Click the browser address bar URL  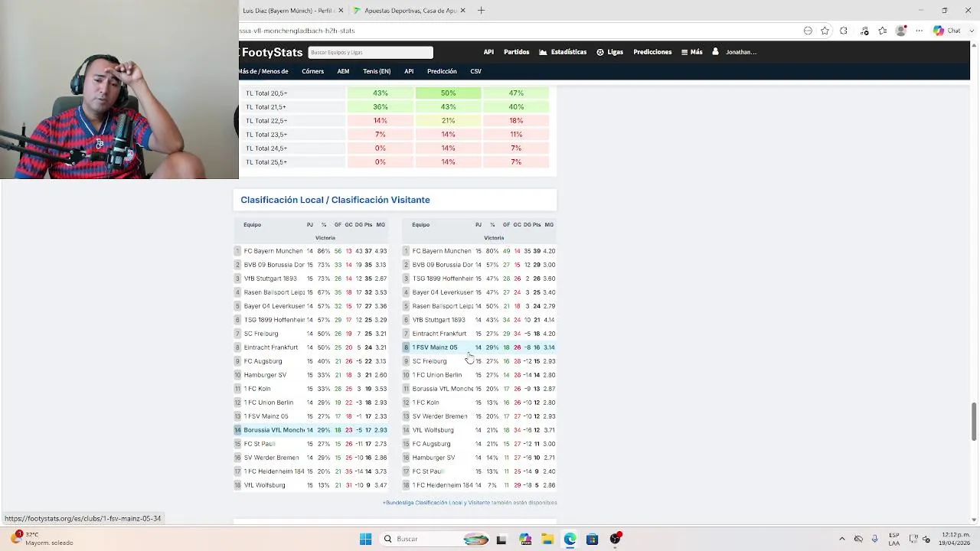point(297,31)
